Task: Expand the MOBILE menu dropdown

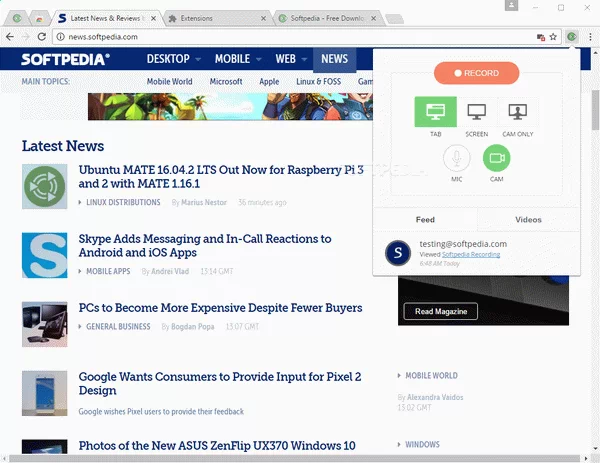Action: click(x=237, y=59)
